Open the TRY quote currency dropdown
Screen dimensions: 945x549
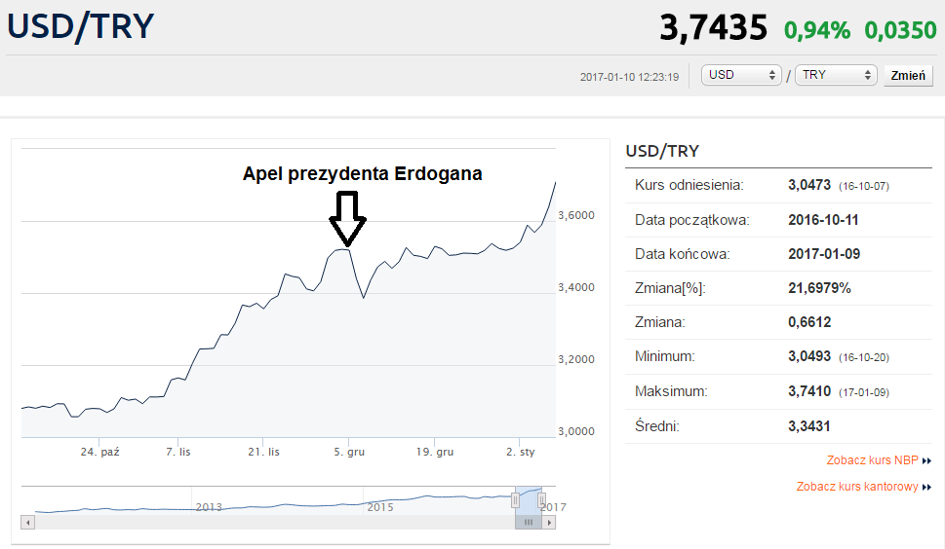(x=836, y=75)
